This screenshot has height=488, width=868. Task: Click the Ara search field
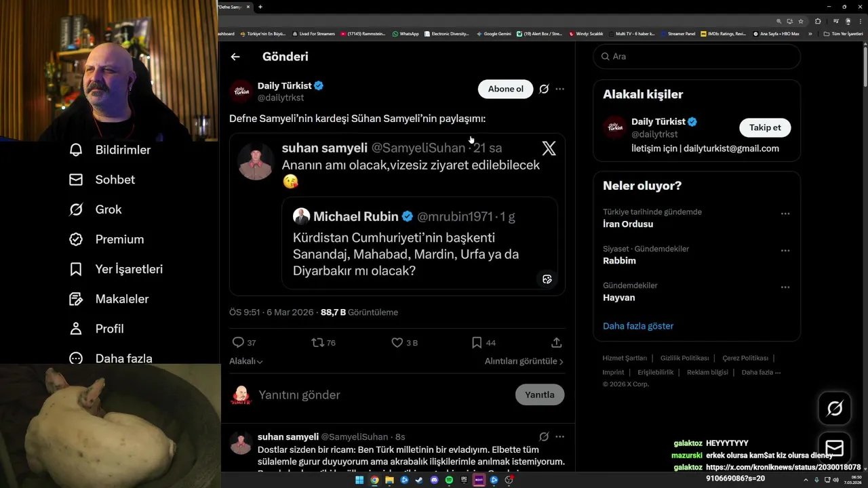click(x=696, y=56)
